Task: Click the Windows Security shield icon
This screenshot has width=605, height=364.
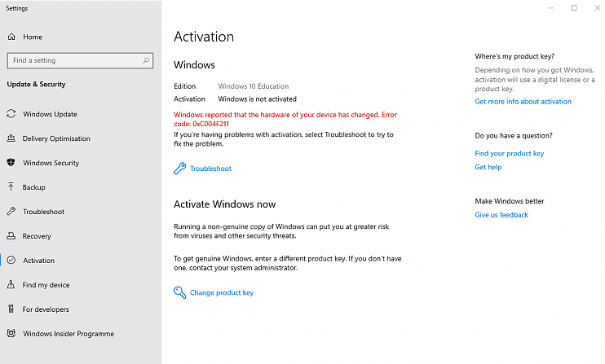Action: [x=11, y=162]
